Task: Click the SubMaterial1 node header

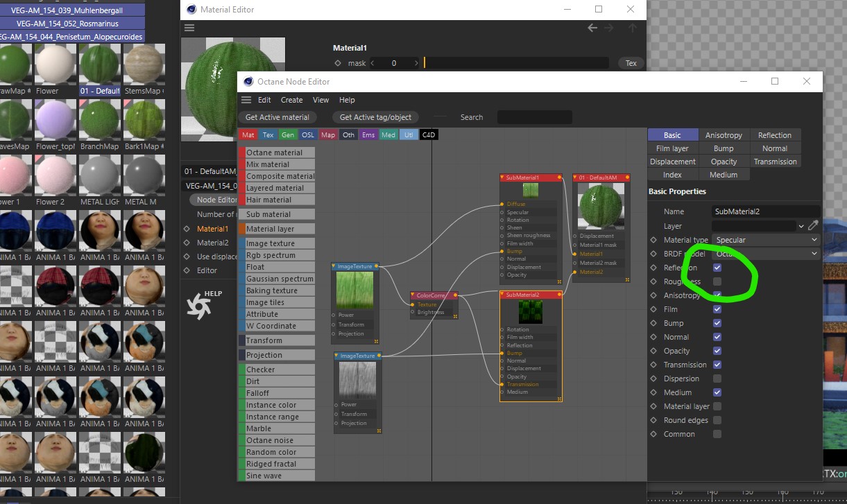Action: coord(531,177)
